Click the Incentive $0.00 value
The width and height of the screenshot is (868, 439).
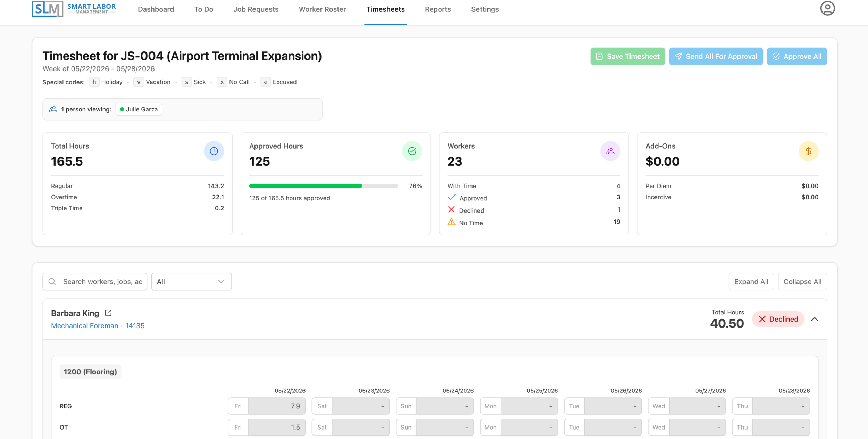coord(810,197)
